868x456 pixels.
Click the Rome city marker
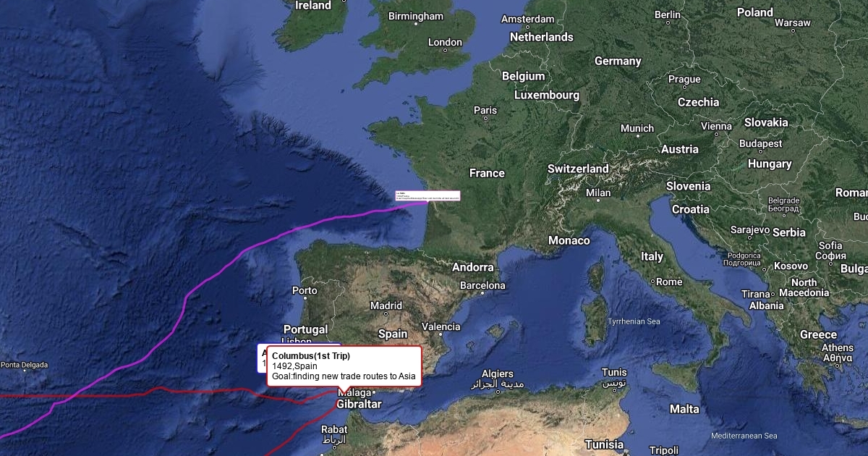point(652,282)
